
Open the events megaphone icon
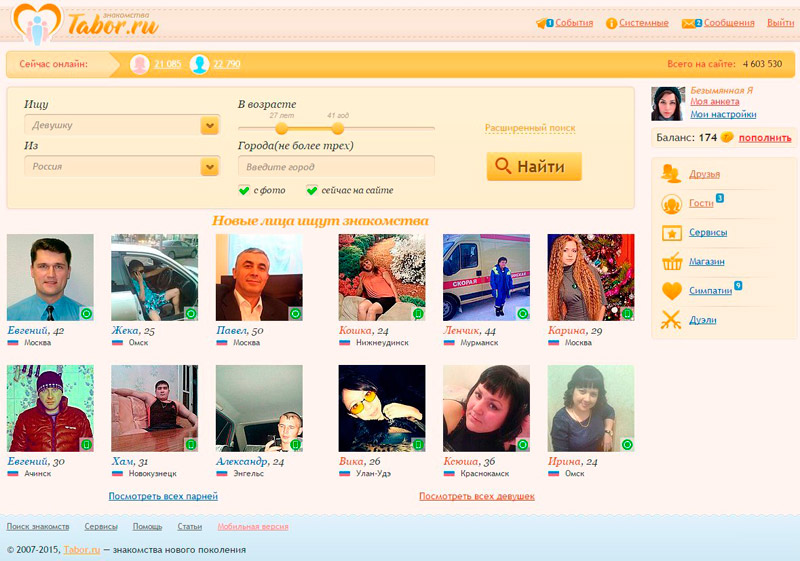(x=542, y=23)
